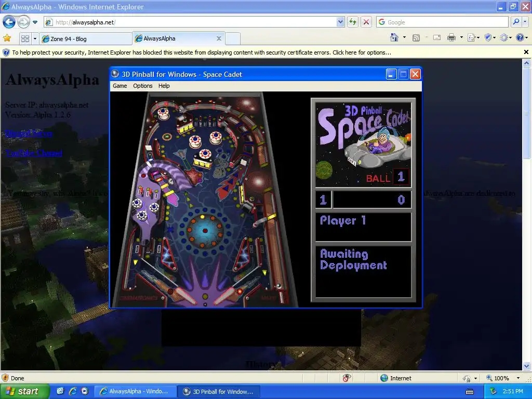Minimize the 3D Pinball window
This screenshot has width=532, height=399.
[391, 74]
